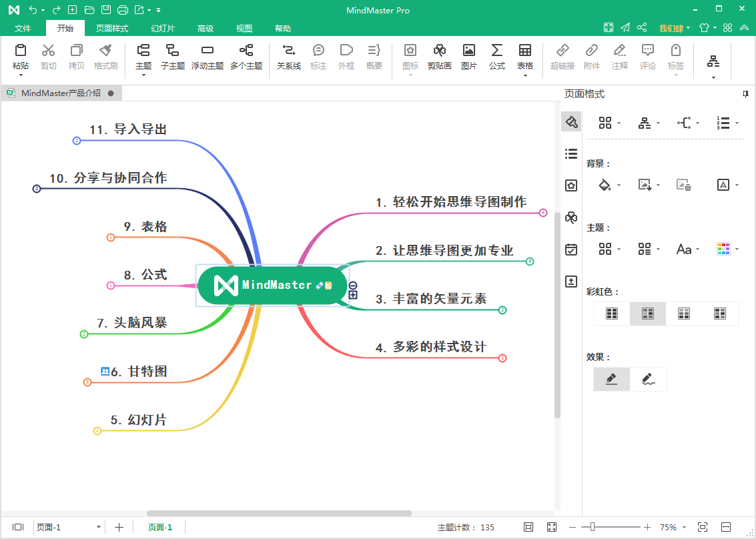Expand the 页面-1 page selector dropdown

pos(98,527)
